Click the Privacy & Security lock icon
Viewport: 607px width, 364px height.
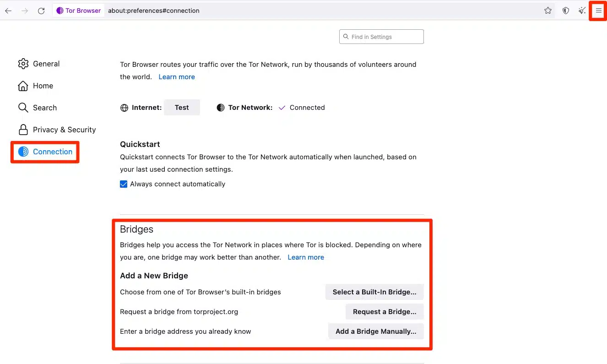pyautogui.click(x=23, y=130)
